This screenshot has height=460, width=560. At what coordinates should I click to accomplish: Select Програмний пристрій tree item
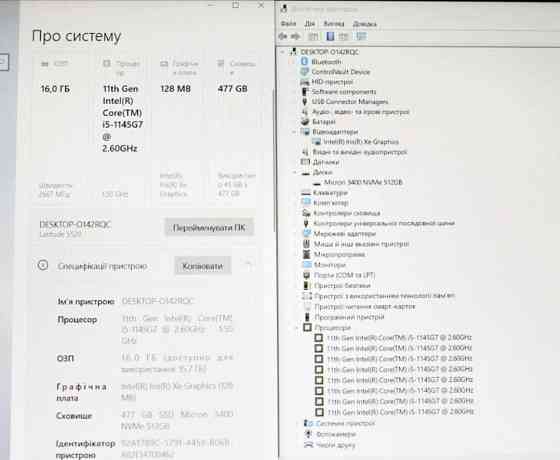pos(349,317)
